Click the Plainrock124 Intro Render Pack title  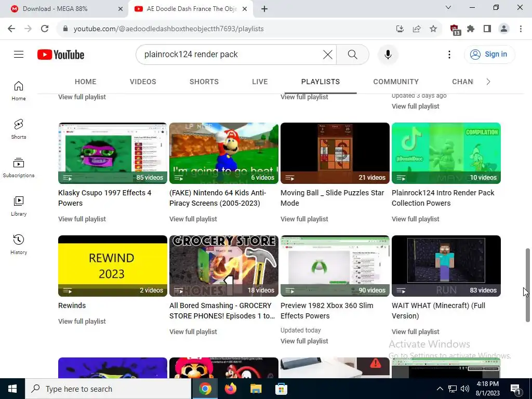443,198
